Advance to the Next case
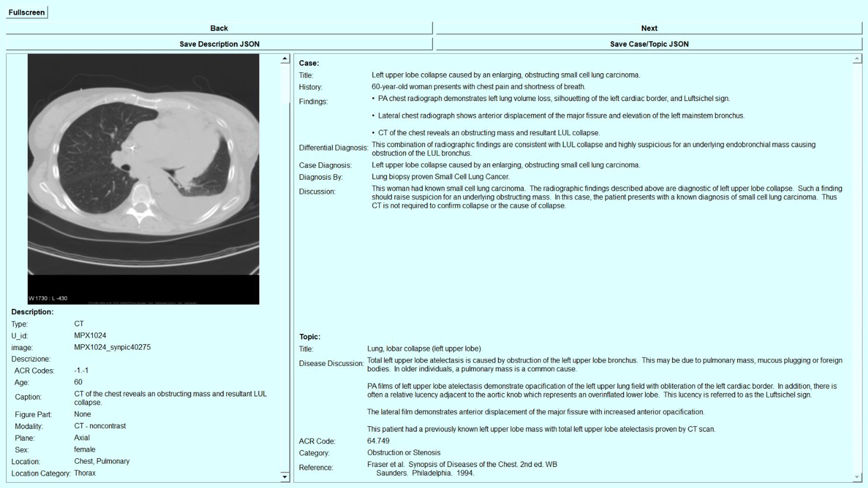The height and width of the screenshot is (488, 868). [x=649, y=28]
